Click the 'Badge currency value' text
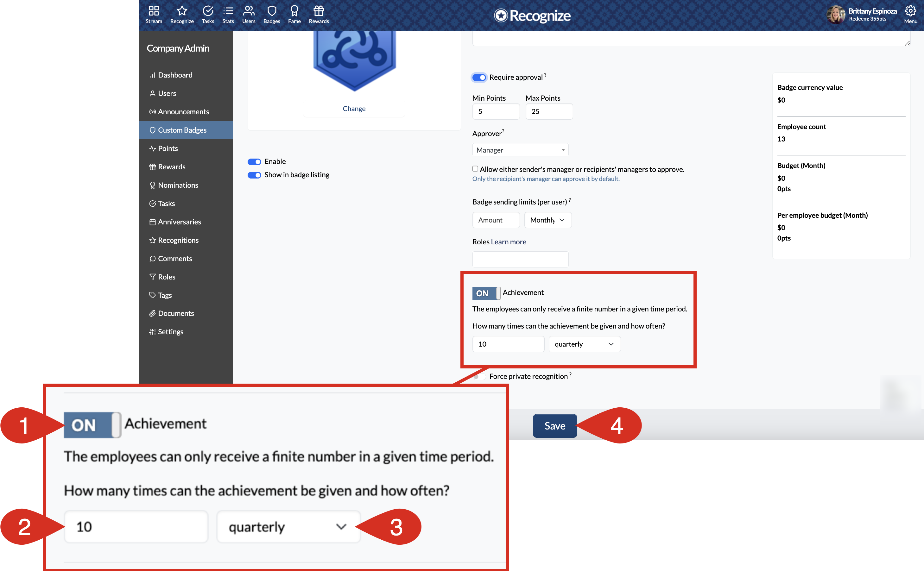 [810, 88]
